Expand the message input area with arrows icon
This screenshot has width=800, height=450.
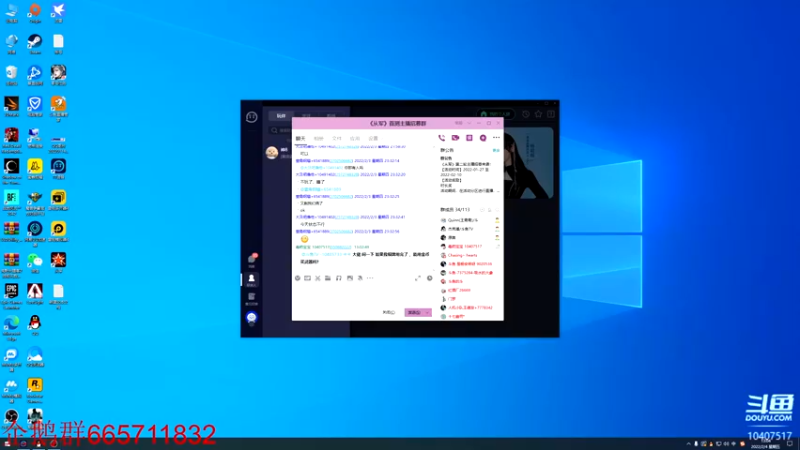point(418,278)
